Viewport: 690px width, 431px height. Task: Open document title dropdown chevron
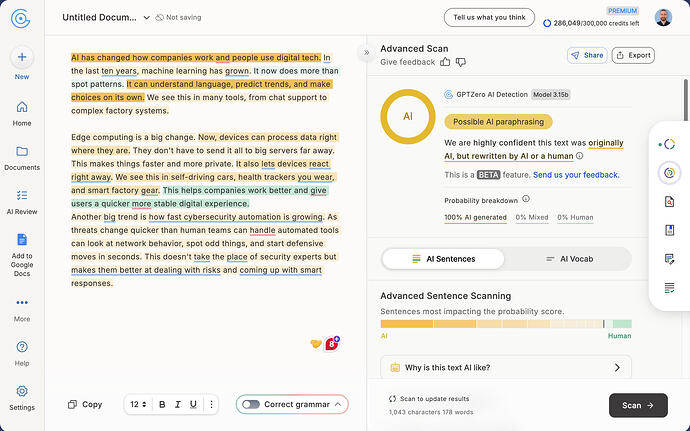pyautogui.click(x=147, y=18)
